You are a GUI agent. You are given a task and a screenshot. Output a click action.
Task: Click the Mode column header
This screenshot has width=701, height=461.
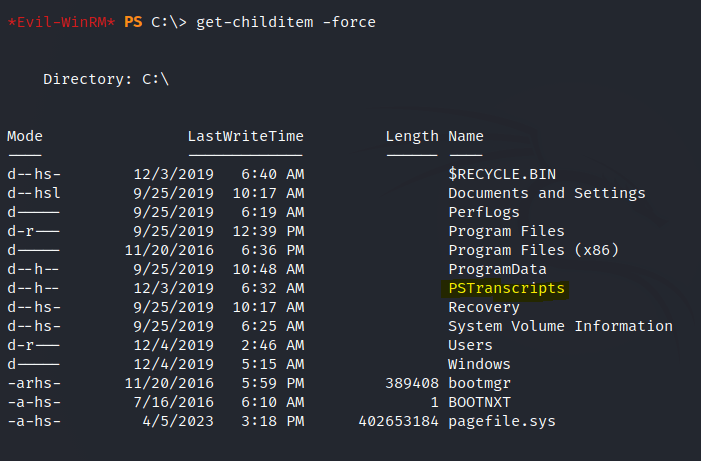(24, 136)
